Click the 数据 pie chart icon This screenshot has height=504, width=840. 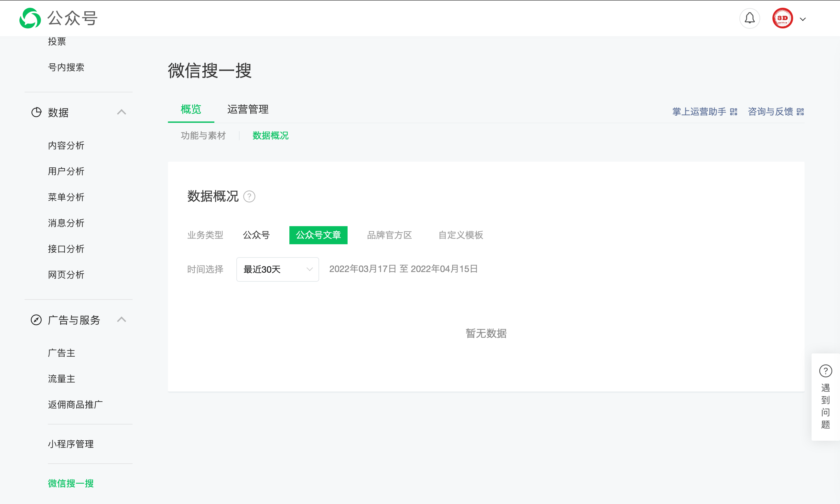36,112
